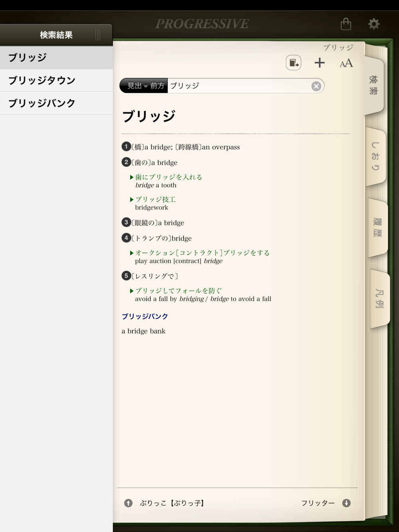Click definition 1 a bridge; an overpass
Viewport: 399px width, 532px height.
(x=181, y=147)
